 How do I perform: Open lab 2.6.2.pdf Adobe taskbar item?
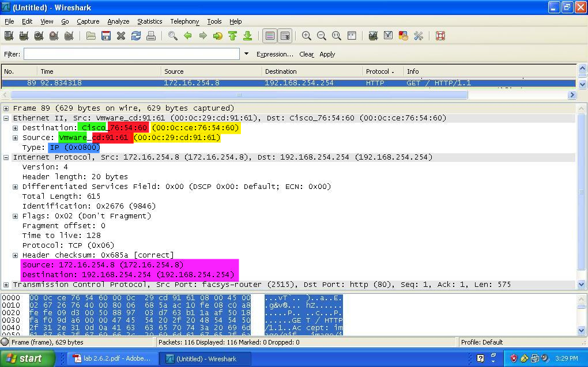[112, 358]
